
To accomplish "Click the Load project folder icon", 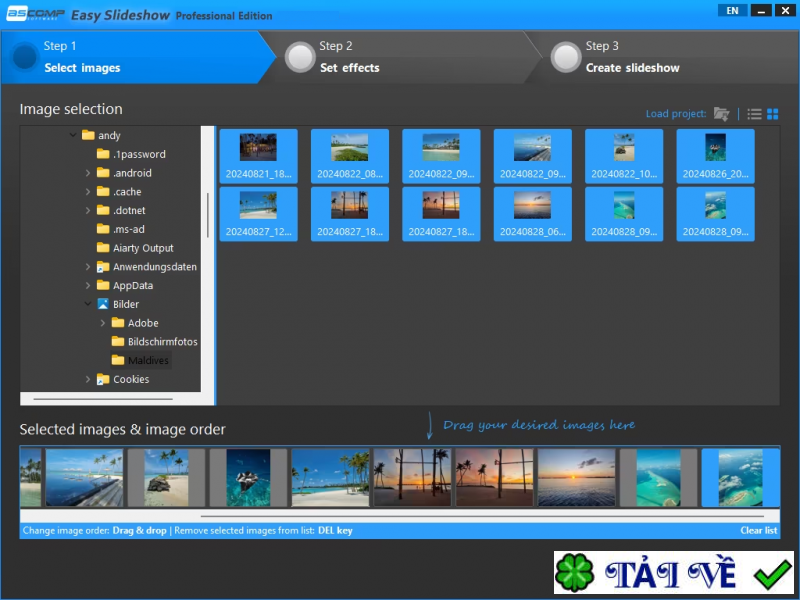I will 721,114.
